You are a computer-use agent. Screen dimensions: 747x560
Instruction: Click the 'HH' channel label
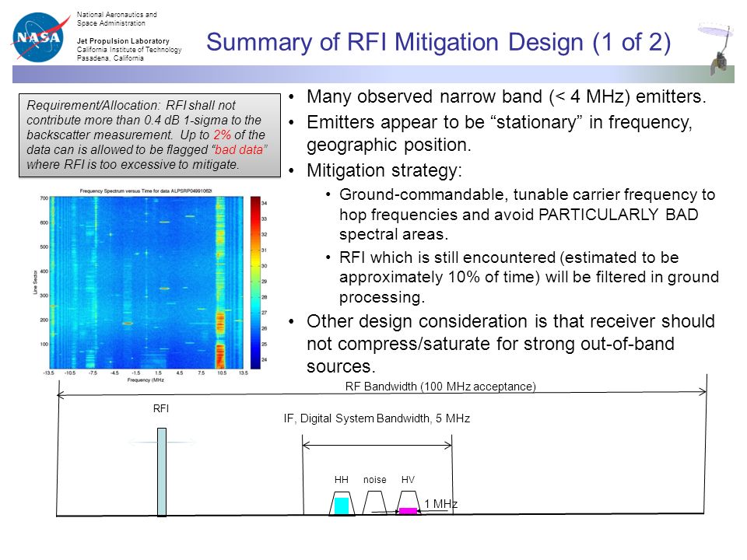(341, 480)
